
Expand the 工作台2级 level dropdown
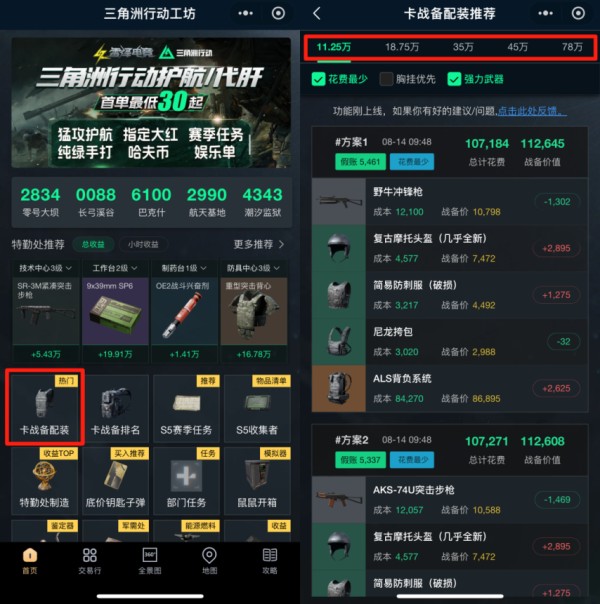click(x=115, y=268)
